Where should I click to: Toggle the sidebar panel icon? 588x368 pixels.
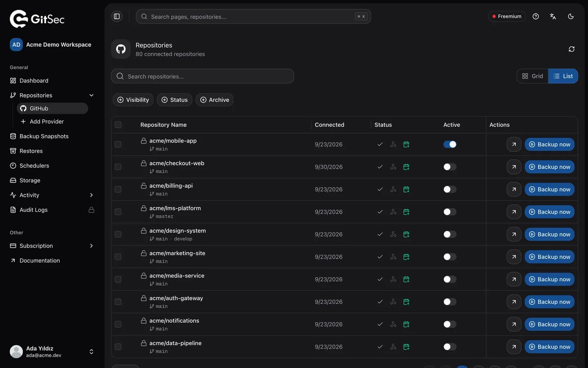117,16
